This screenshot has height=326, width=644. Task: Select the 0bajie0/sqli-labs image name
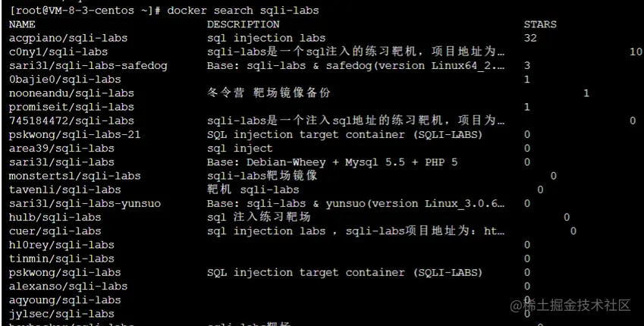pos(65,80)
